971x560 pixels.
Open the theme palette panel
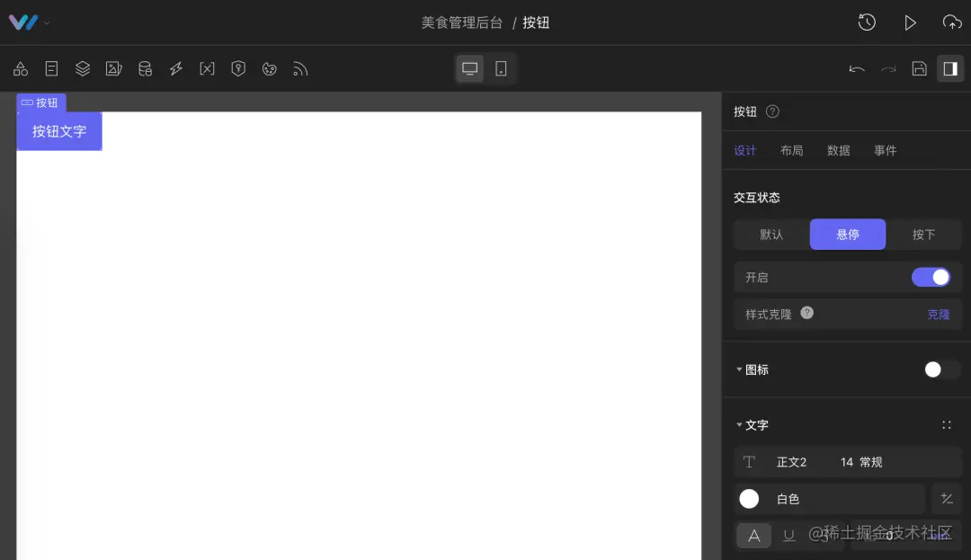269,68
